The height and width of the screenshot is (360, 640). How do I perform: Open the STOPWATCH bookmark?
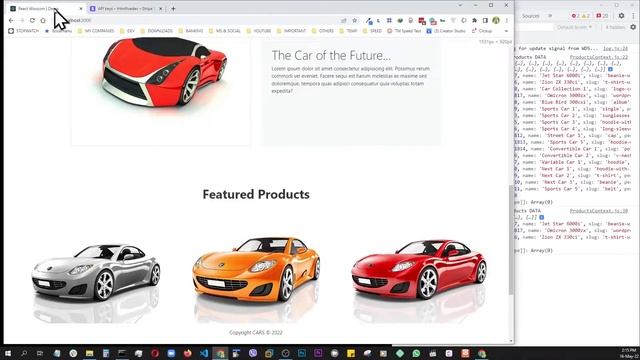point(24,31)
